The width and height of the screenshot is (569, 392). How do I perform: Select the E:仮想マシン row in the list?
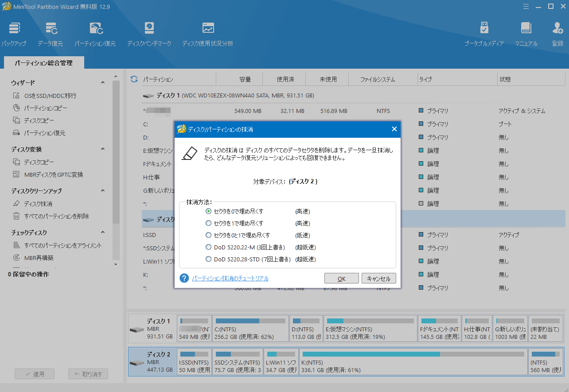click(353, 151)
